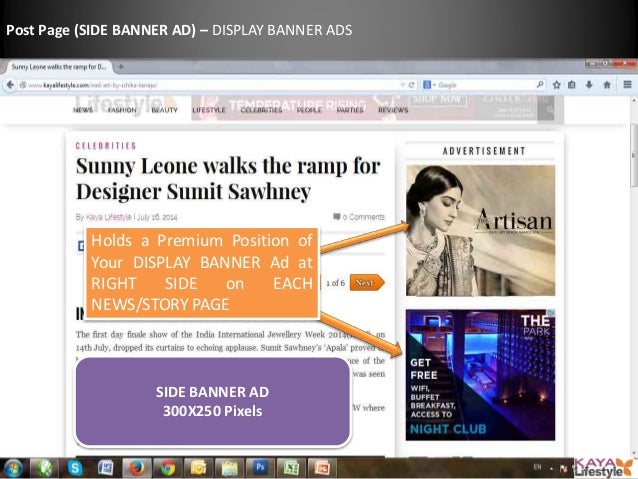Bookmark this page with the star icon

[x=557, y=85]
